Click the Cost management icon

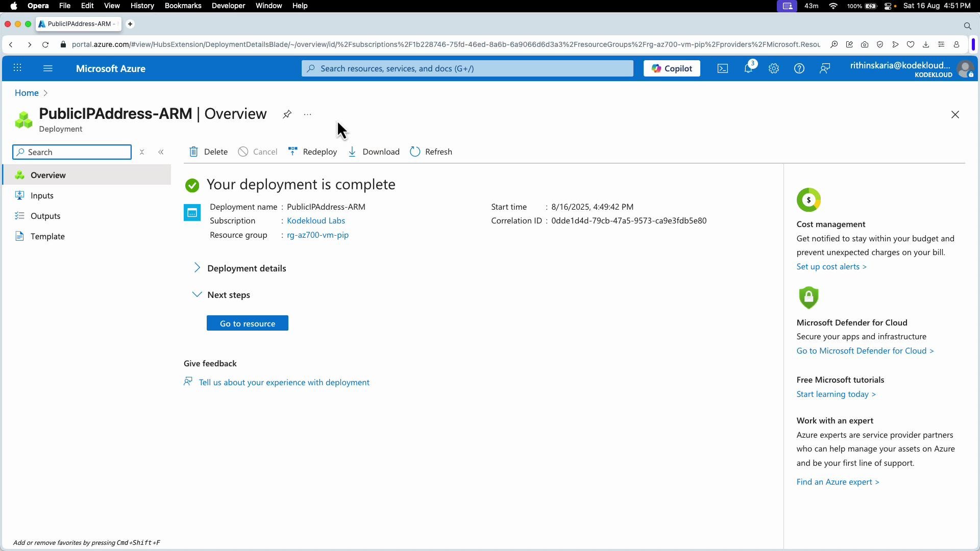808,200
